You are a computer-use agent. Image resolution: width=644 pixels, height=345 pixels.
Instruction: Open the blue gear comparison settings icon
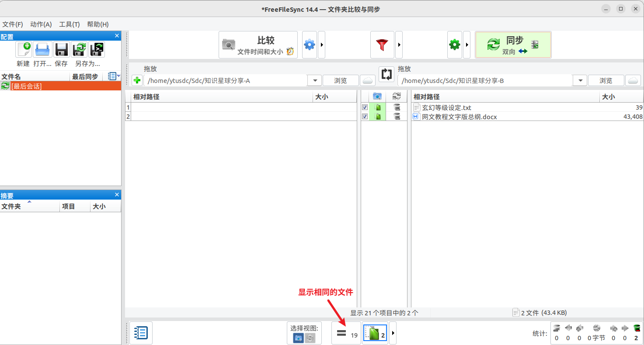[309, 44]
